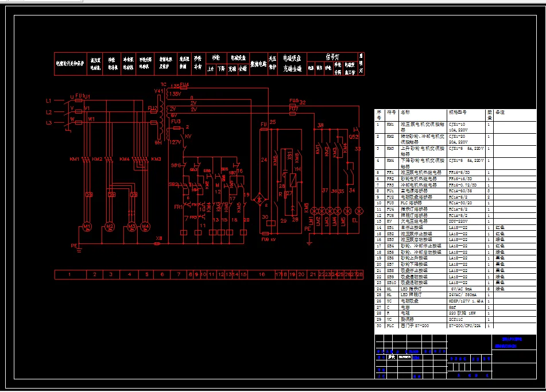This screenshot has width=546, height=392.
Task: Click the '信号灯' header cell
Action: coord(332,57)
